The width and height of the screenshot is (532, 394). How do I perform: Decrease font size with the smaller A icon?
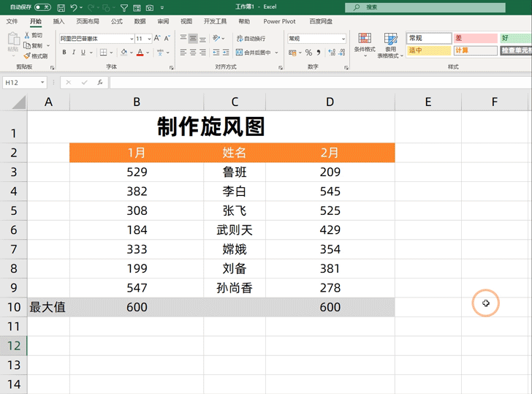[167, 38]
